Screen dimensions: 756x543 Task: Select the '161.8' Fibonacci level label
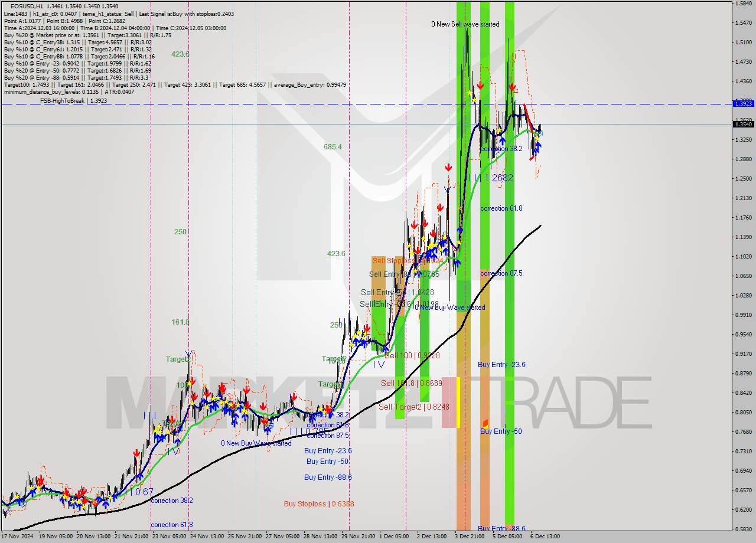(x=181, y=322)
